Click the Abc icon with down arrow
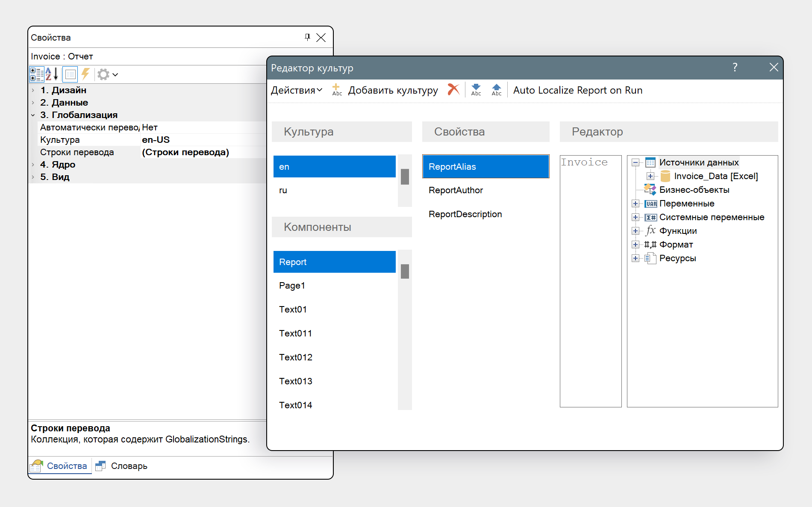Image resolution: width=812 pixels, height=507 pixels. point(476,90)
